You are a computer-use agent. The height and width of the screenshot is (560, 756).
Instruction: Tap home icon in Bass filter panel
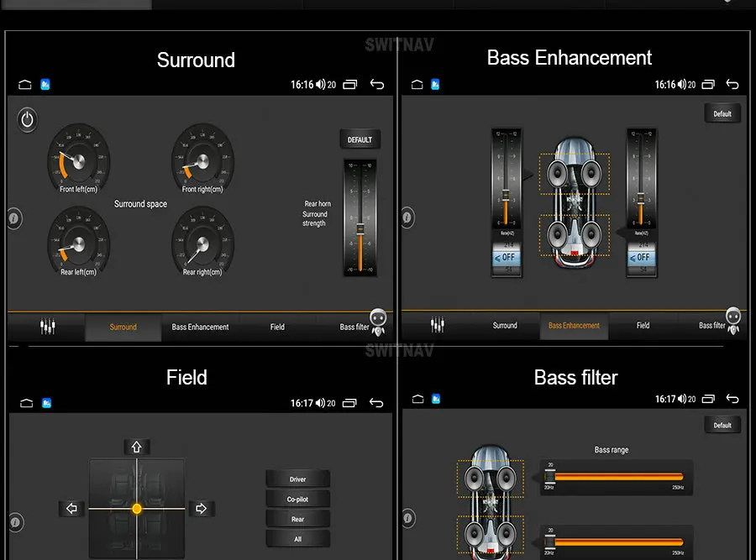tap(418, 399)
